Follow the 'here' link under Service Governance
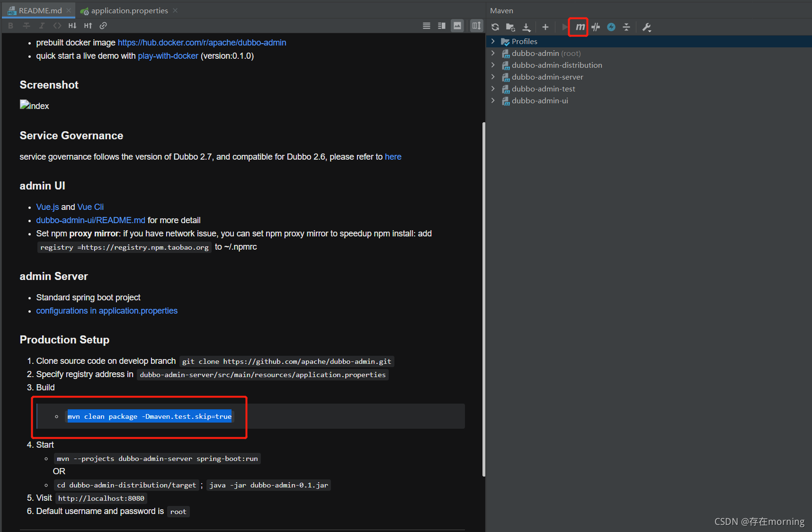The height and width of the screenshot is (532, 812). click(x=393, y=157)
